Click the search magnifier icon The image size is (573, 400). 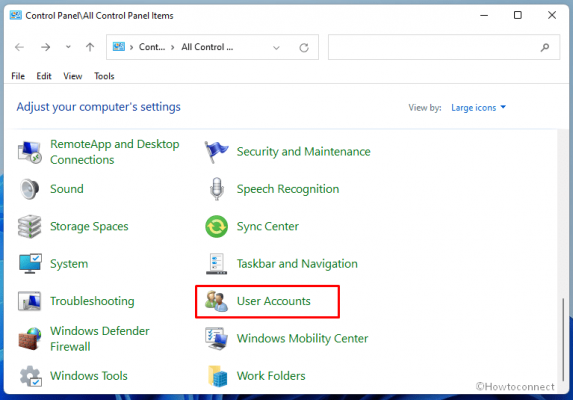point(545,47)
